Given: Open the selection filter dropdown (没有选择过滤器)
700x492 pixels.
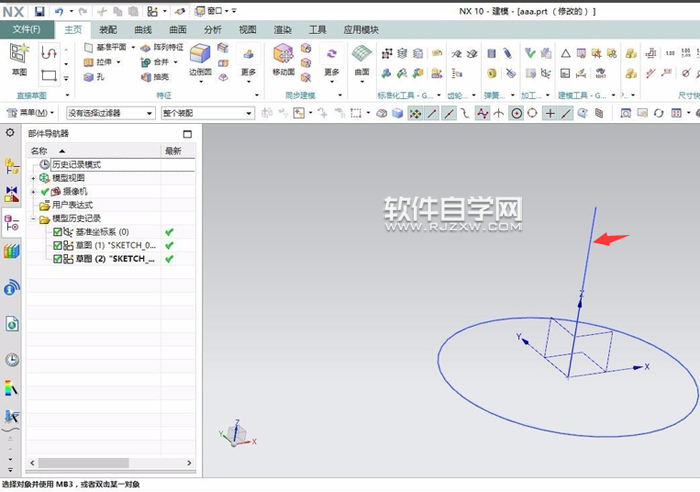Looking at the screenshot, I should coord(110,113).
